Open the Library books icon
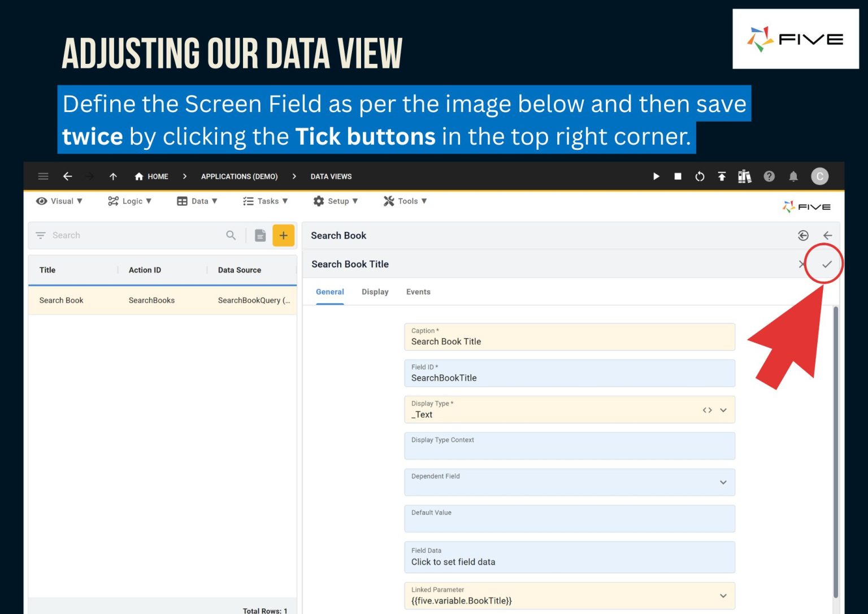Viewport: 868px width, 614px height. point(745,176)
